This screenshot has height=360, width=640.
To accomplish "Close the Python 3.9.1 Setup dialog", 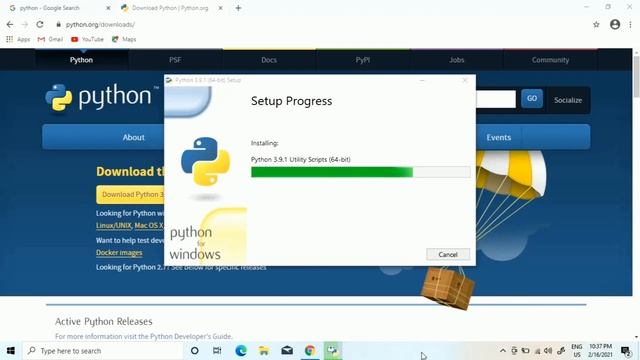I will coord(464,80).
